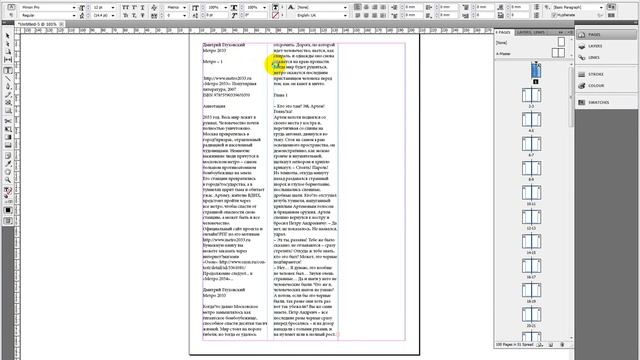
Task: Select the Free Transform tool
Action: pyautogui.click(x=8, y=129)
